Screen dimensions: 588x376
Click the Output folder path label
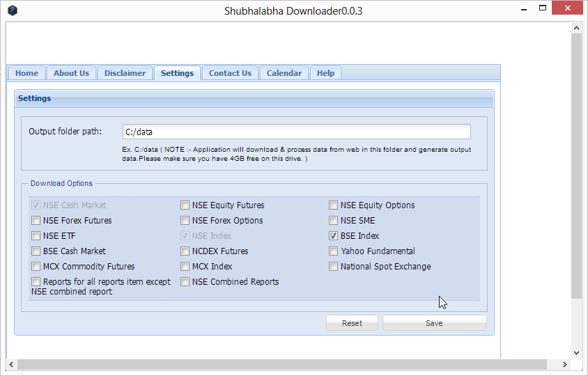(x=65, y=132)
